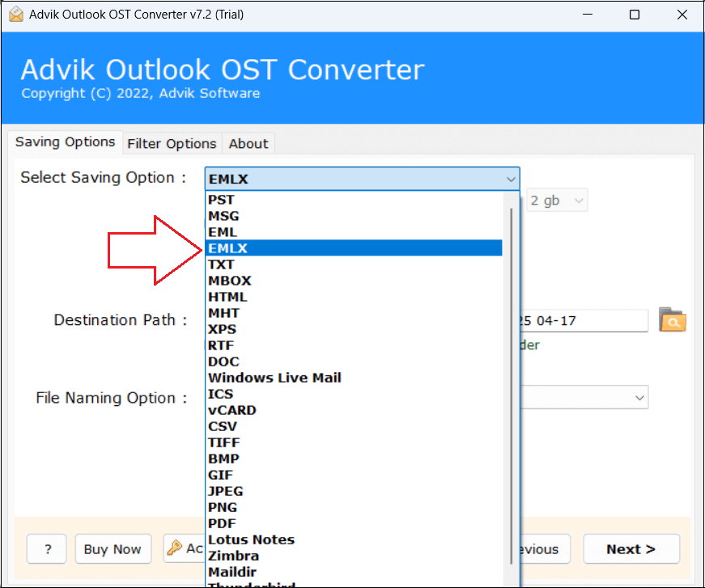
Task: Pick MBOX as saving option
Action: pyautogui.click(x=354, y=281)
